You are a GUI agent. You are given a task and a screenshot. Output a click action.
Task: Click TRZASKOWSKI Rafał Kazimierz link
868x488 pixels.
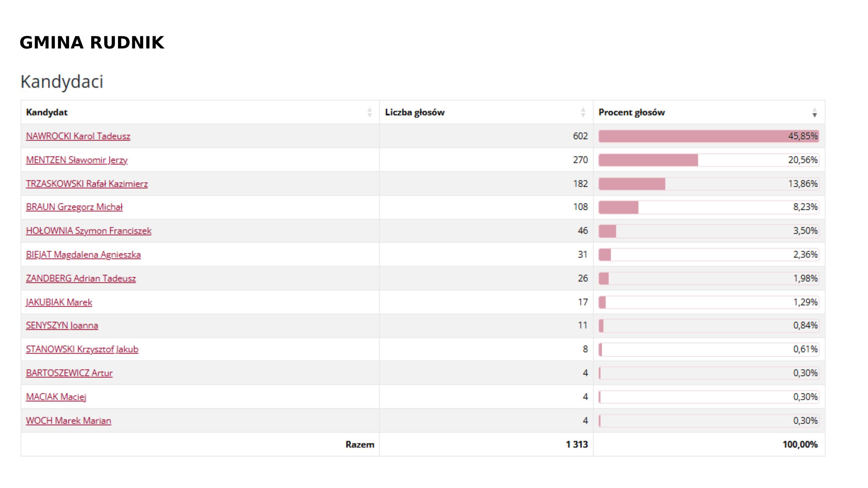pyautogui.click(x=87, y=184)
